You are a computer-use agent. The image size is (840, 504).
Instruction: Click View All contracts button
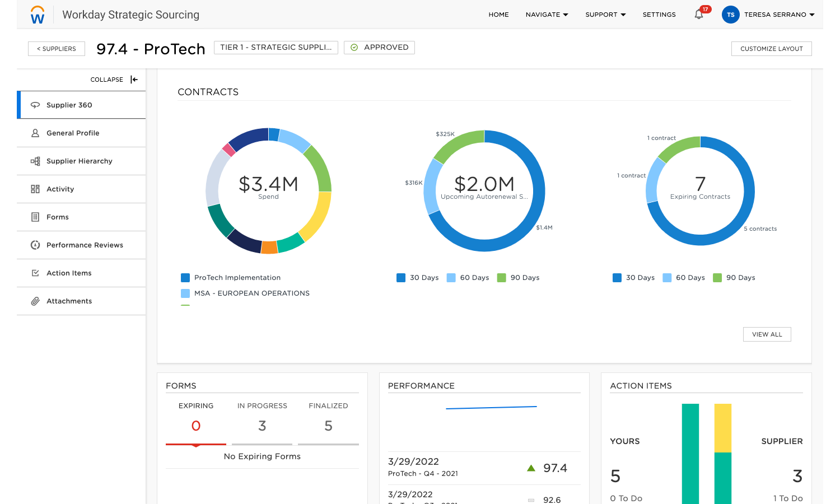point(767,334)
